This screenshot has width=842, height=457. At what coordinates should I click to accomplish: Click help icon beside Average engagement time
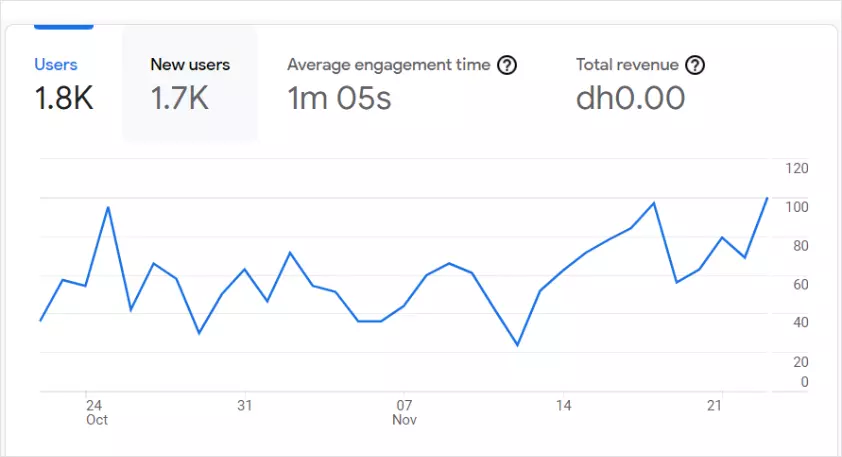[x=507, y=65]
